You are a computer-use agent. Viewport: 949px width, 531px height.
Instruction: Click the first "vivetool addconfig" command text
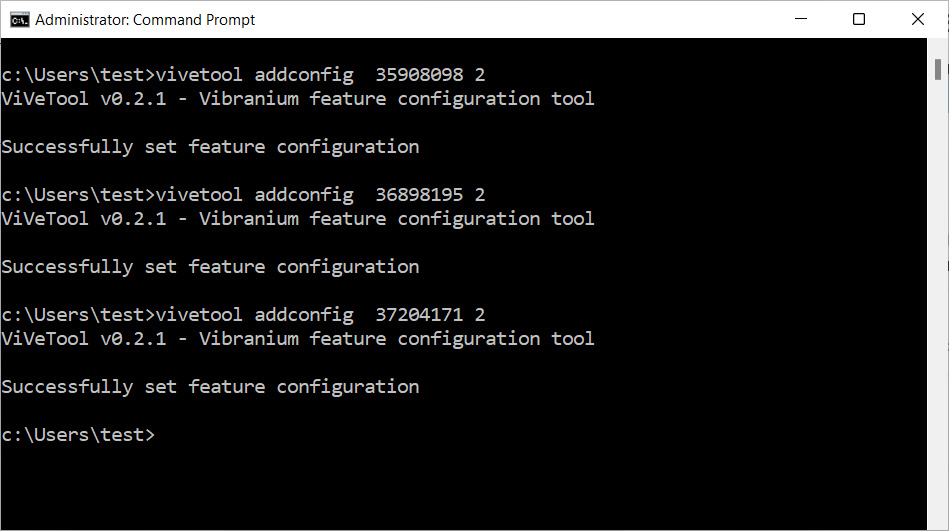(255, 75)
